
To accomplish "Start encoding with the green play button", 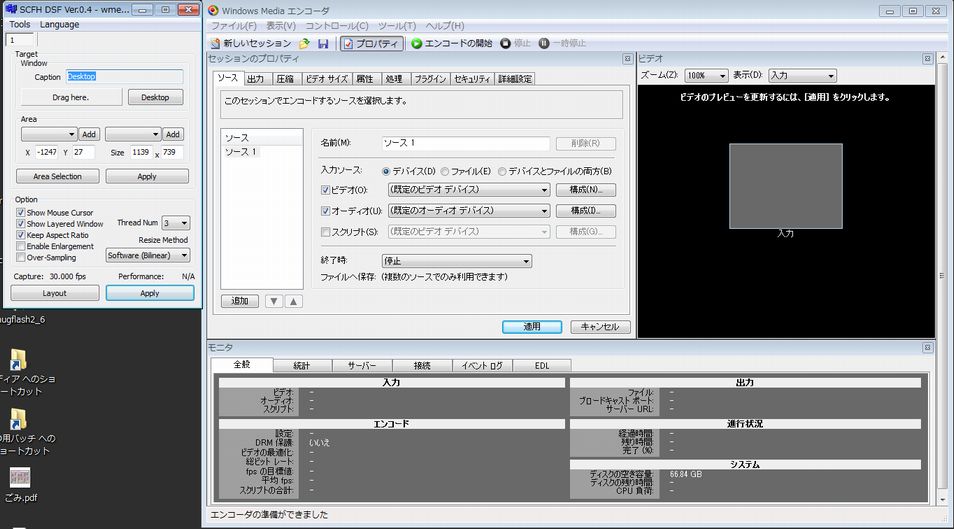I will [417, 43].
